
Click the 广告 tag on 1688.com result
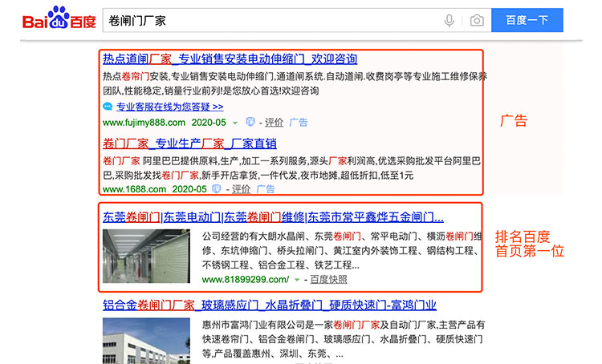266,189
